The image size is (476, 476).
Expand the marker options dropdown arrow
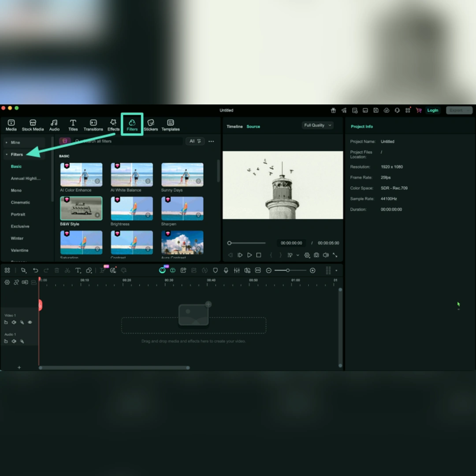[298, 255]
